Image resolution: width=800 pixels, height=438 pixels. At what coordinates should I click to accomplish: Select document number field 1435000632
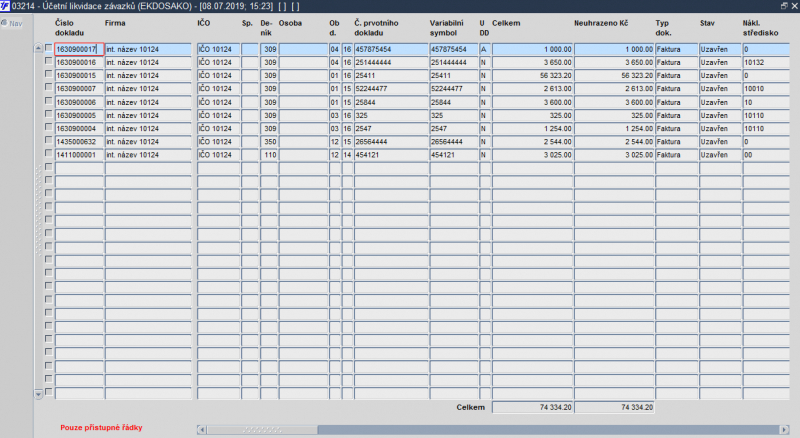pyautogui.click(x=79, y=142)
